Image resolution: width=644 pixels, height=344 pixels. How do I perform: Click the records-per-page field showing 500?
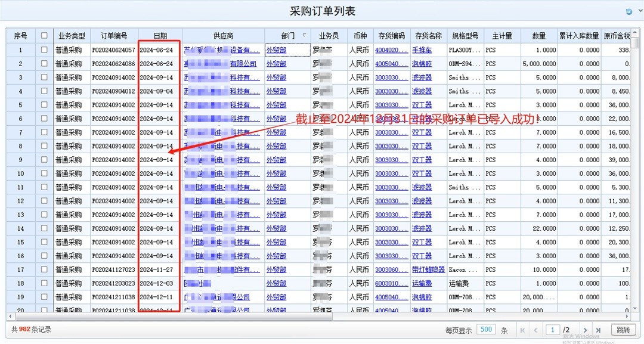coord(486,330)
